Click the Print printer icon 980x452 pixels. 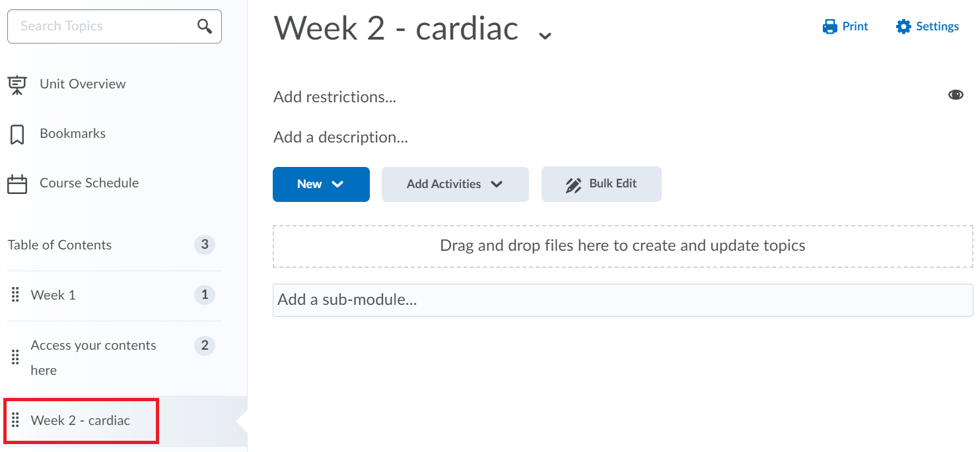pos(830,26)
